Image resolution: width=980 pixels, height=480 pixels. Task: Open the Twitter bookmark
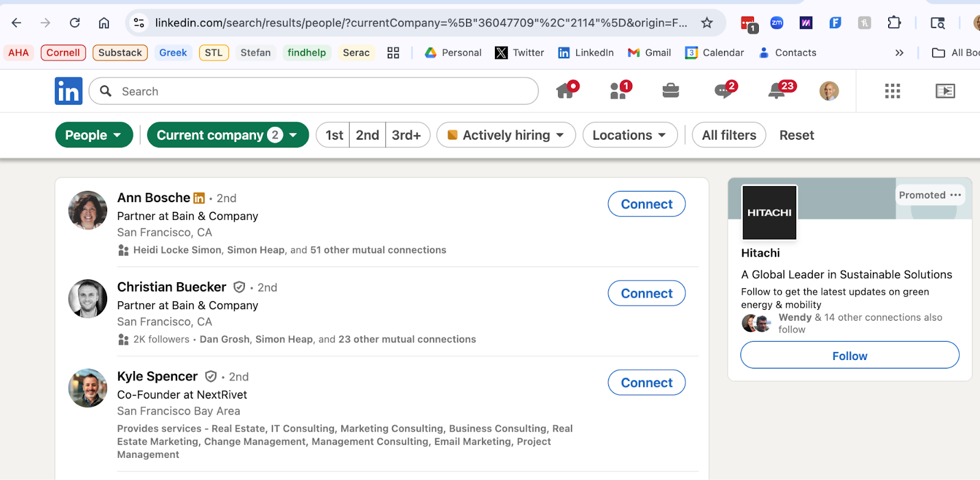point(519,53)
